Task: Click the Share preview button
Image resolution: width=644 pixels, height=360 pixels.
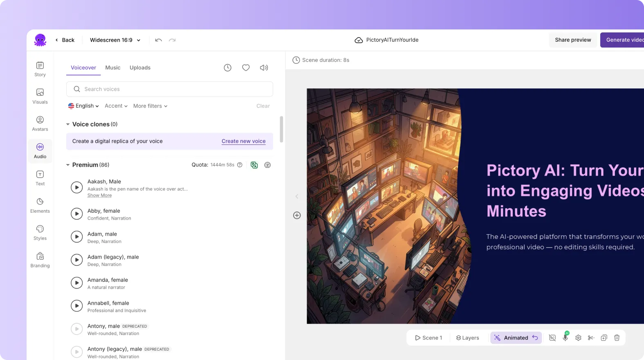Action: pos(573,40)
